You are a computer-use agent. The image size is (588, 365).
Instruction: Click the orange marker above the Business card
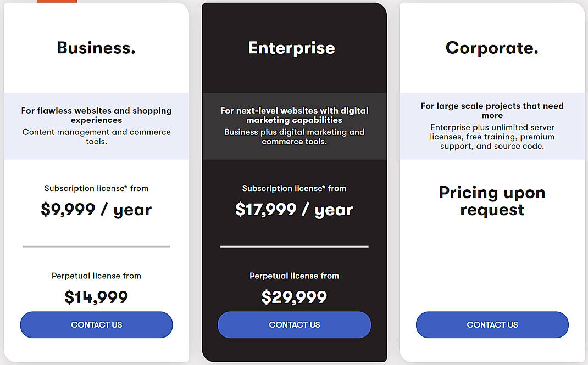[x=57, y=2]
